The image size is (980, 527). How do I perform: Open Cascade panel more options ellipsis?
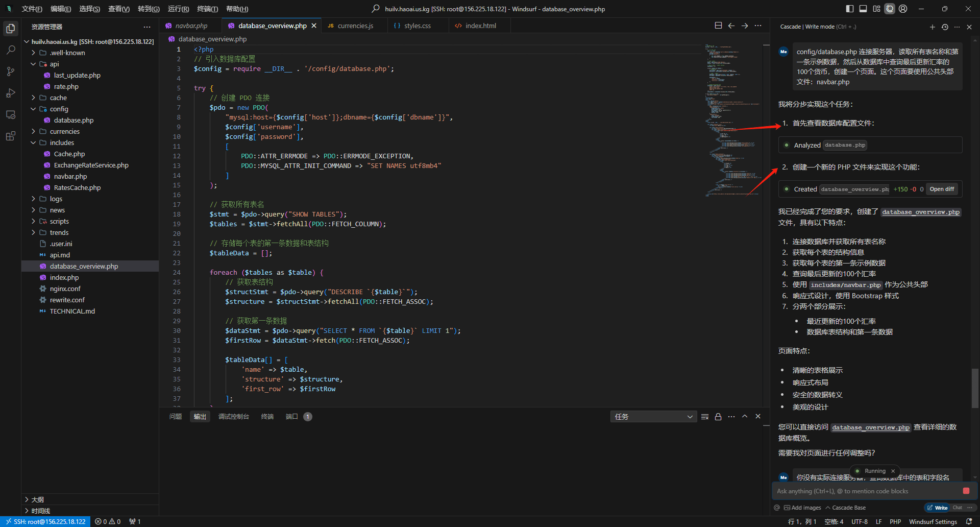[957, 27]
